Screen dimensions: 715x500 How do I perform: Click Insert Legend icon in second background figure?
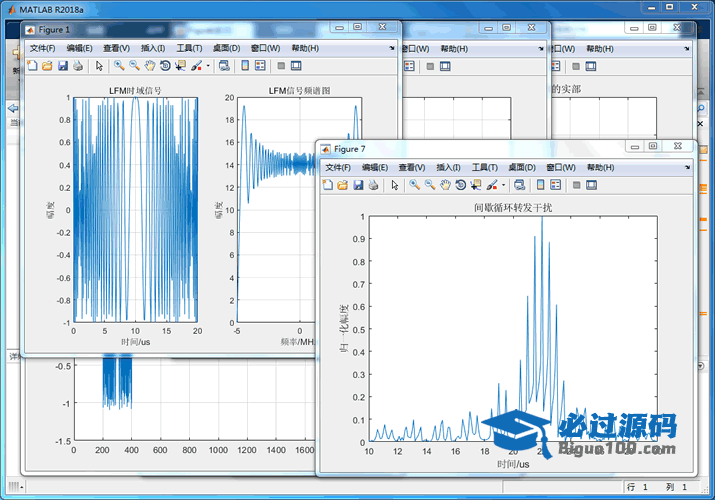click(409, 67)
